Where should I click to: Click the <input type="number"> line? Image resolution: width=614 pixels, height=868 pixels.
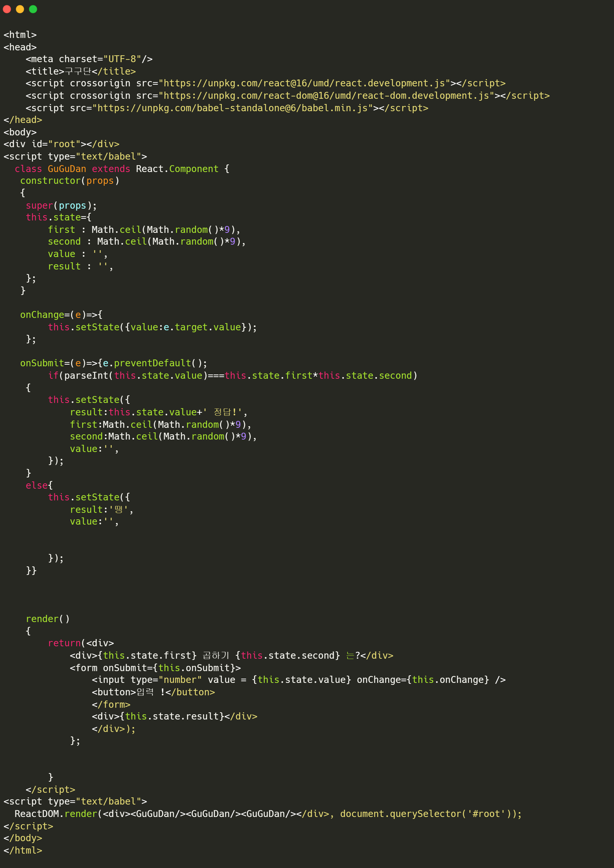[x=299, y=680]
